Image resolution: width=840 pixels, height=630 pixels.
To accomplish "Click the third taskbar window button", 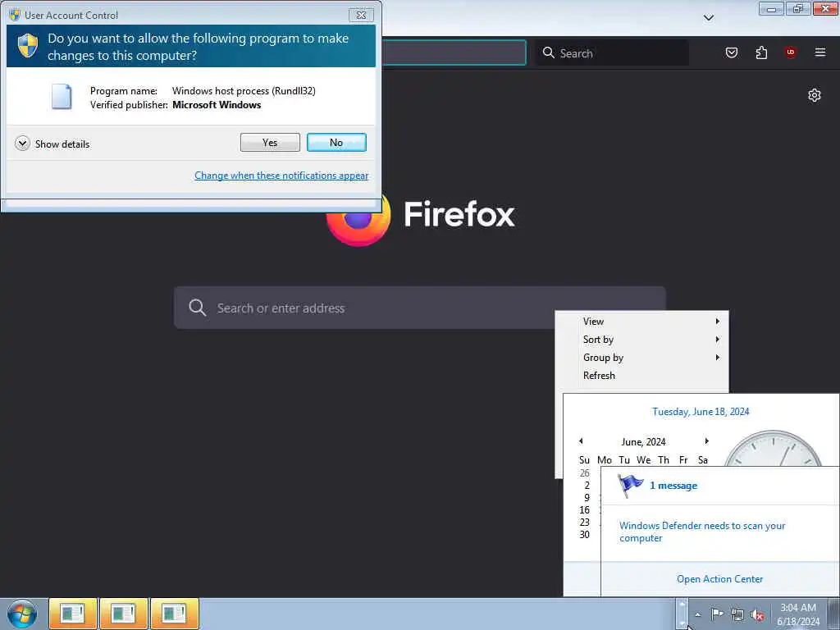I will [174, 614].
